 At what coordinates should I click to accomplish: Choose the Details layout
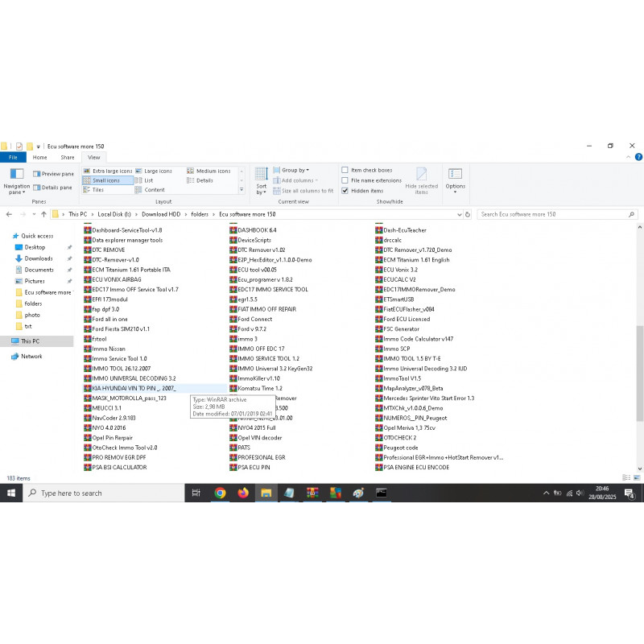pos(200,180)
